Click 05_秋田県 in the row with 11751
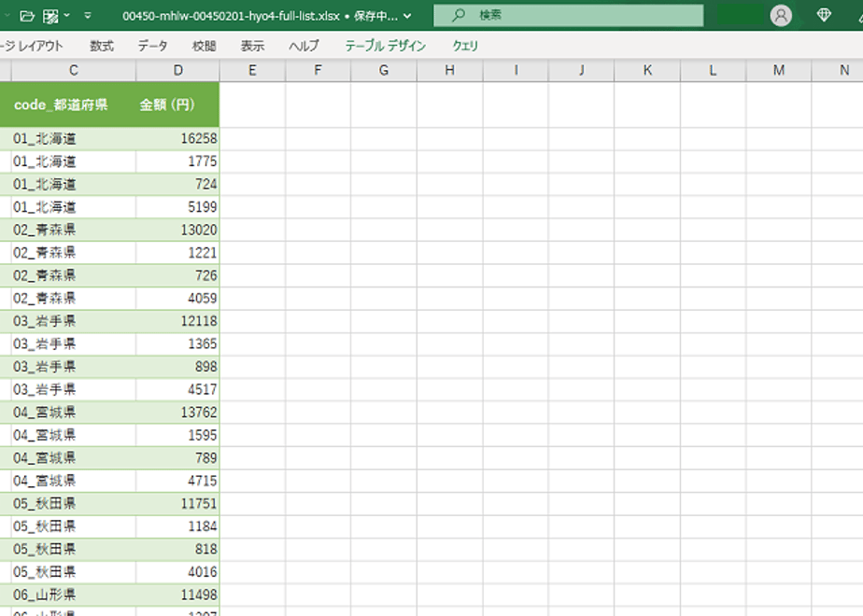863x616 pixels. coord(73,504)
